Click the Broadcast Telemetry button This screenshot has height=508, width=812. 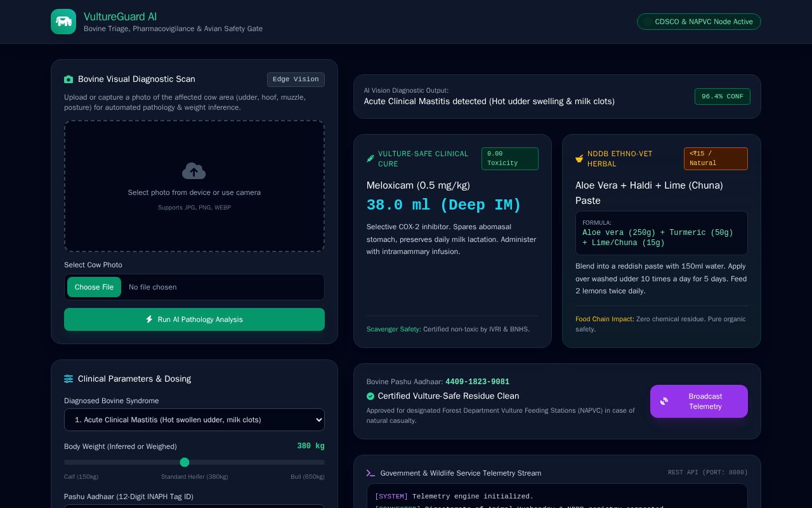[699, 401]
